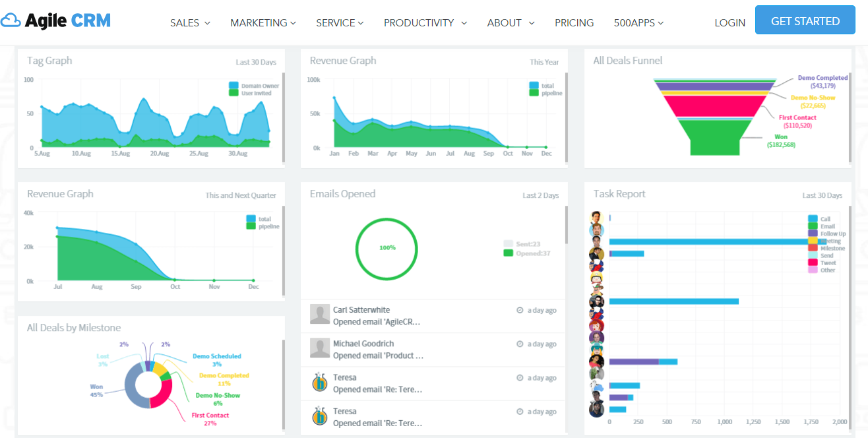Image resolution: width=868 pixels, height=438 pixels.
Task: Click the Opened:37 green legend swatch
Action: (x=508, y=253)
